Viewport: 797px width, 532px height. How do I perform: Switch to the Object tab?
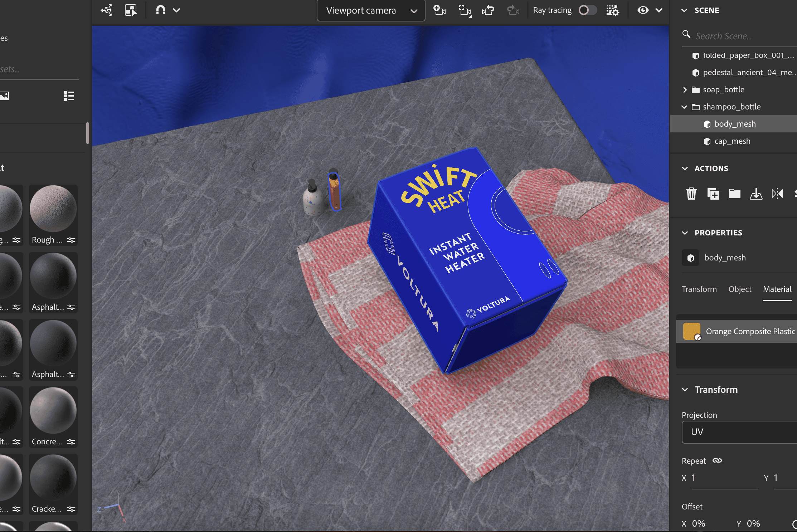coord(740,289)
